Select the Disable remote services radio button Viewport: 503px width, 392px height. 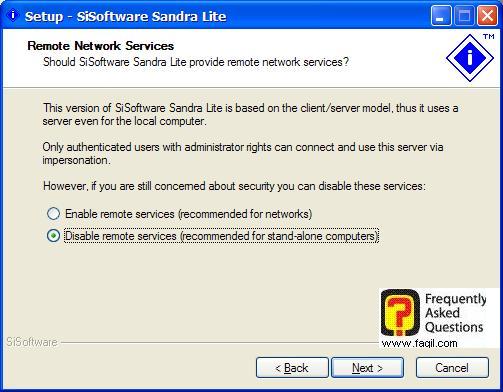[x=53, y=236]
